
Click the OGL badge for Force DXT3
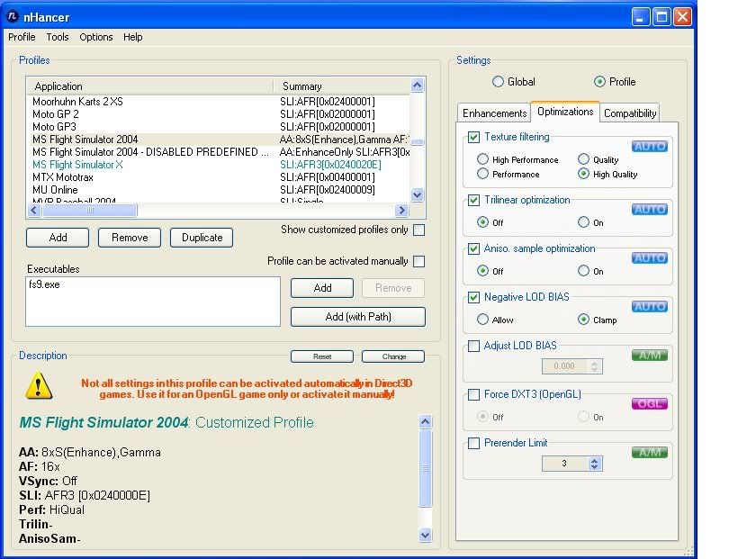pyautogui.click(x=650, y=403)
